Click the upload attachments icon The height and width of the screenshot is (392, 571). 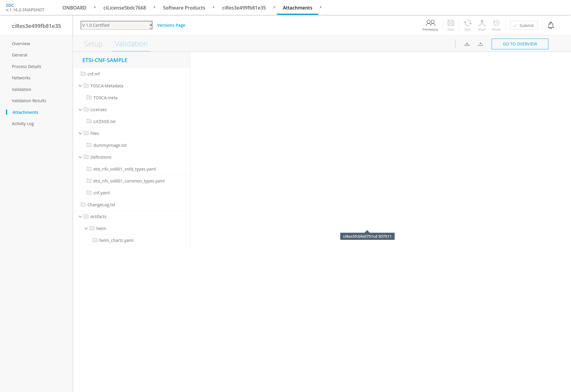[x=480, y=44]
